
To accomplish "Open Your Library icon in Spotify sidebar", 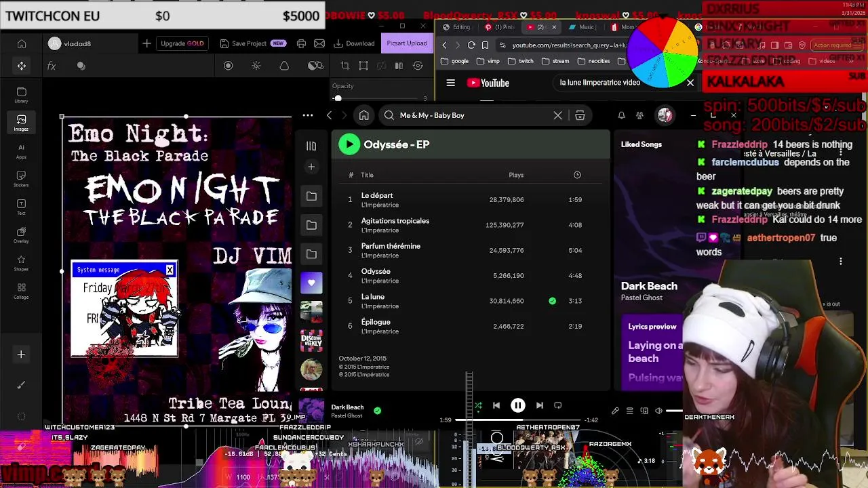I will tap(311, 146).
